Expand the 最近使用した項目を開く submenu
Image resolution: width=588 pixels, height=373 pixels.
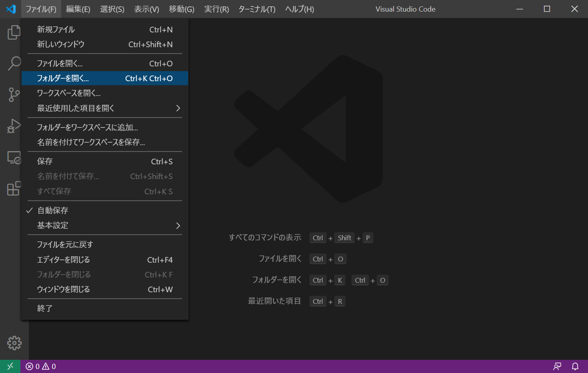click(104, 108)
